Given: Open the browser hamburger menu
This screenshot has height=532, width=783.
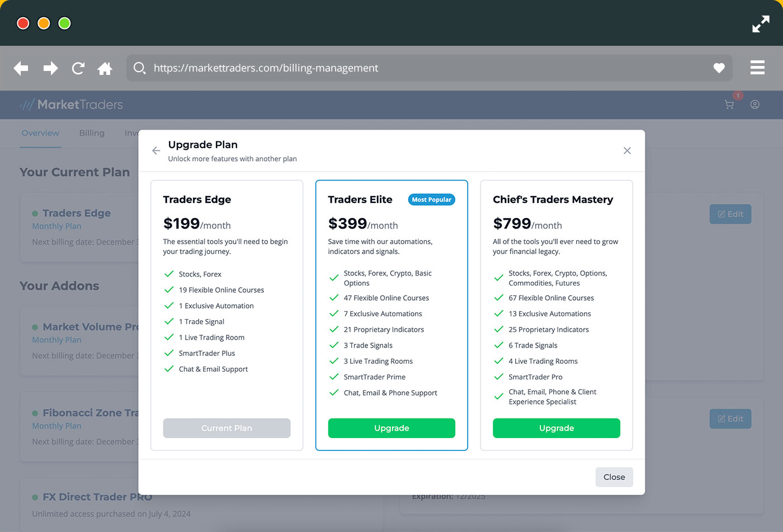Looking at the screenshot, I should [757, 68].
